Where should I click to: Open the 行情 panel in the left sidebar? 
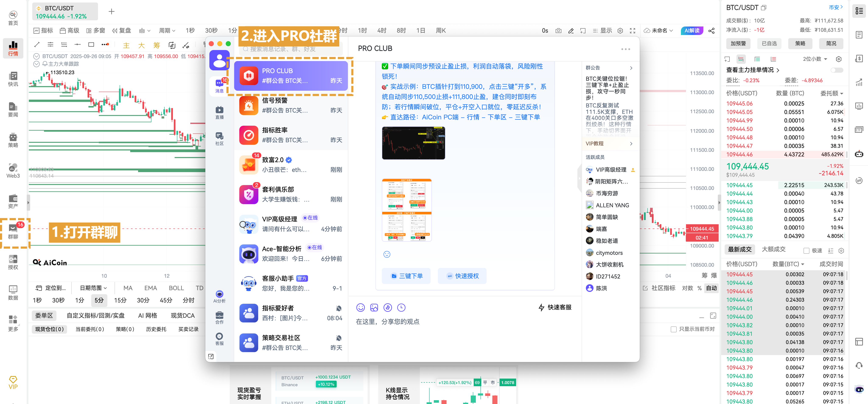[x=13, y=48]
